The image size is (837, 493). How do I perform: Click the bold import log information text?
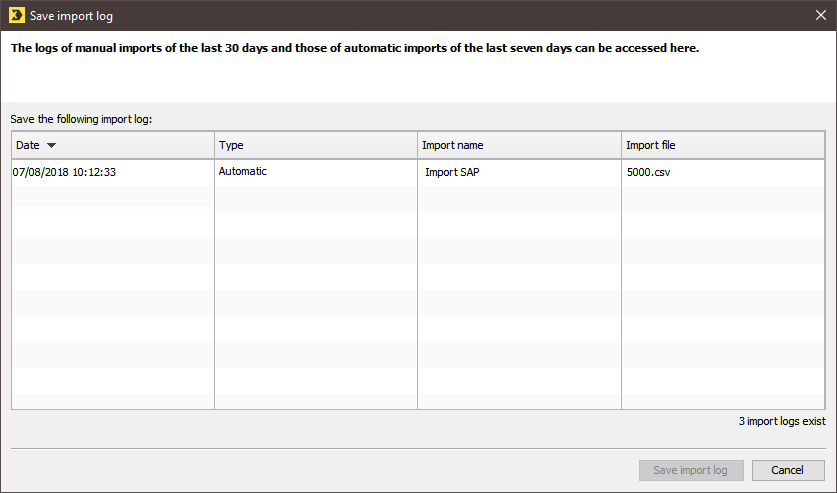(355, 48)
